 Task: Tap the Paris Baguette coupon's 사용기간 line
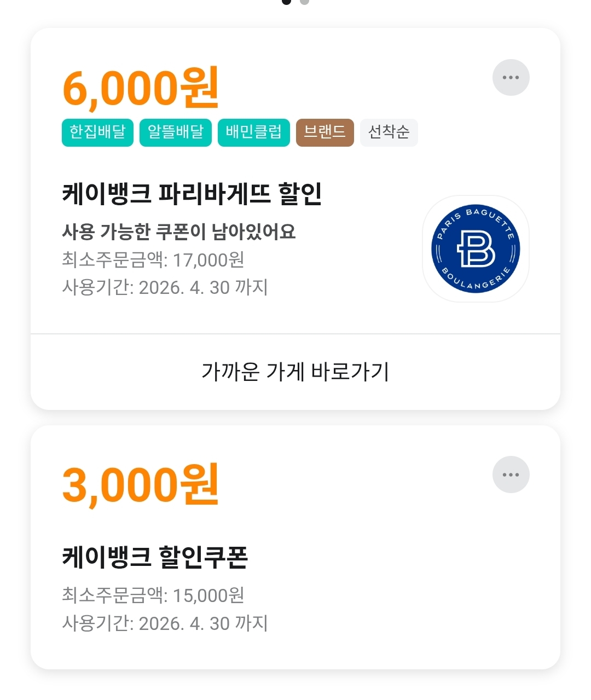(x=165, y=287)
